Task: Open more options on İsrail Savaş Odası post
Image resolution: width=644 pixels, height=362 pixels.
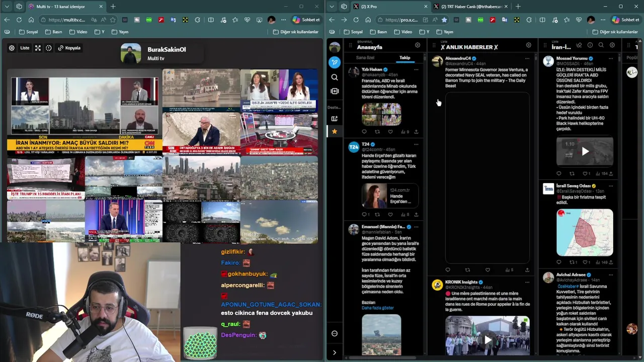Action: (611, 186)
